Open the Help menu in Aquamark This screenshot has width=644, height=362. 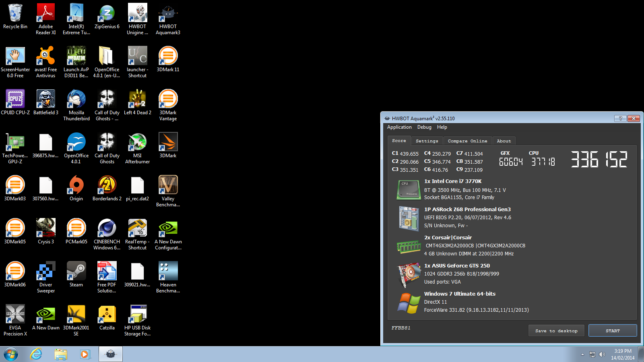point(442,127)
